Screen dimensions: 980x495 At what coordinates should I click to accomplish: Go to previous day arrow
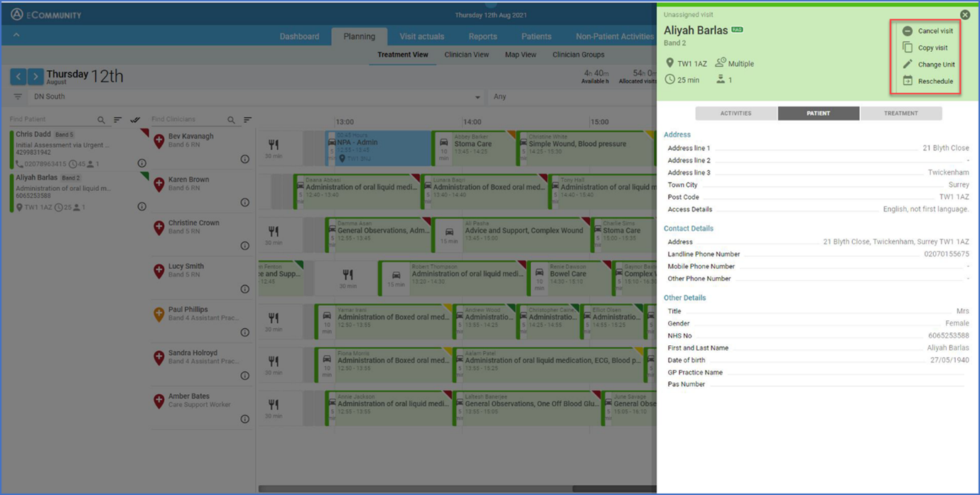point(18,76)
